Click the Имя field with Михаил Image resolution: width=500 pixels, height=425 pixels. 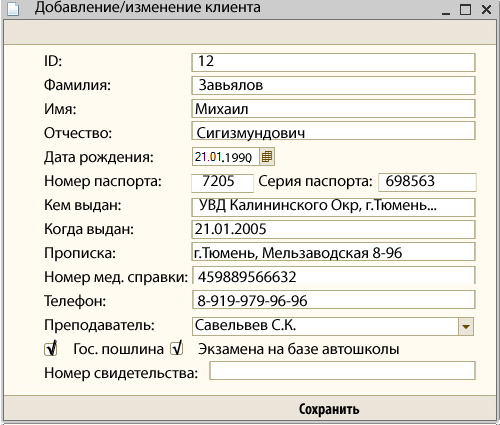[333, 109]
